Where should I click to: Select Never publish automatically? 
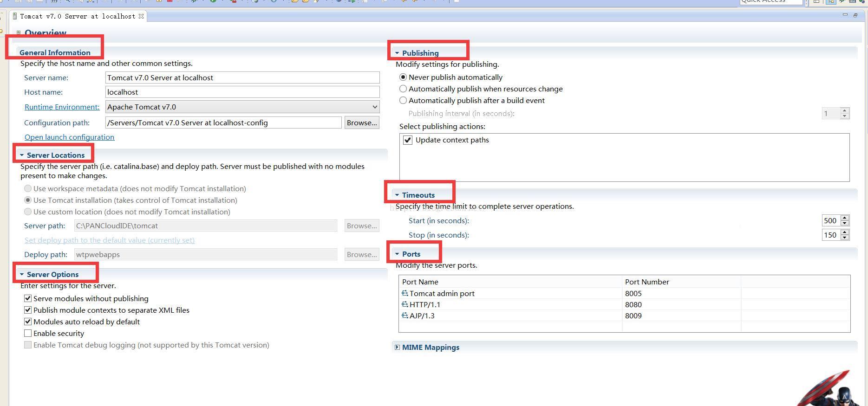403,77
